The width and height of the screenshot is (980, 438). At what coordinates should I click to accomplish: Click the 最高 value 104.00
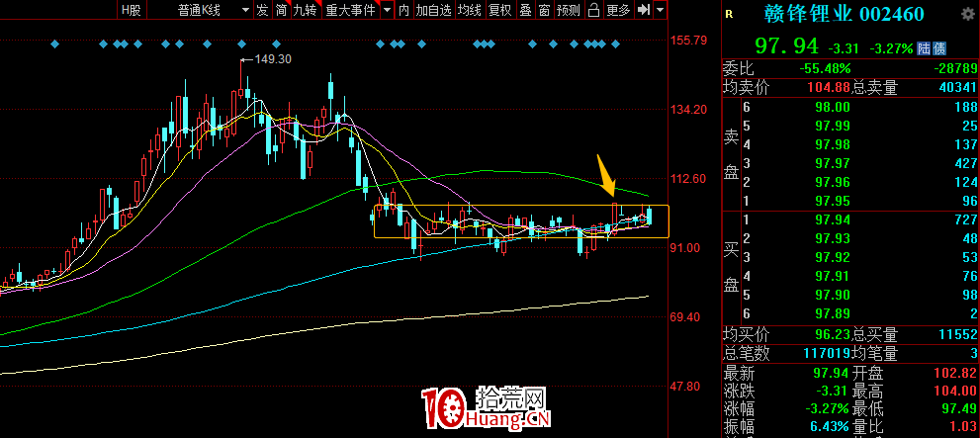(x=956, y=392)
